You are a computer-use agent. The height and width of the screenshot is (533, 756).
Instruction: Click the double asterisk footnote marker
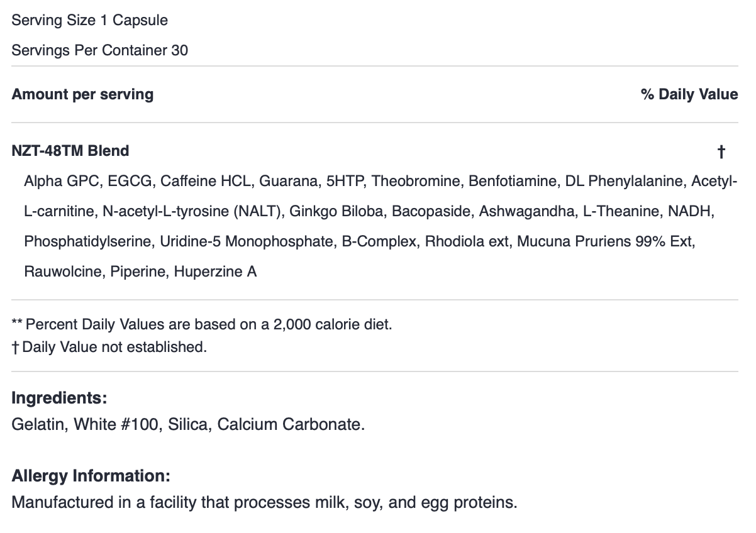pos(18,324)
